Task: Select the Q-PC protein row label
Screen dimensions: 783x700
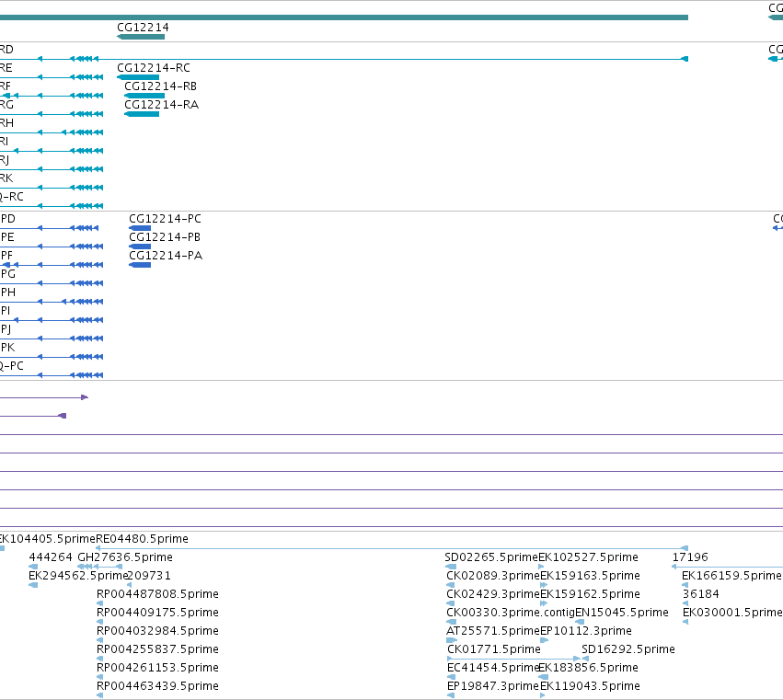Action: [11, 366]
